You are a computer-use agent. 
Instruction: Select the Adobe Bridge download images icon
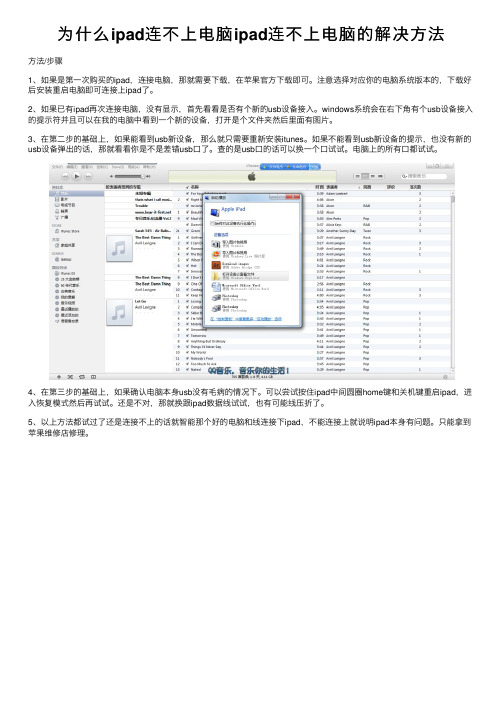[x=216, y=265]
